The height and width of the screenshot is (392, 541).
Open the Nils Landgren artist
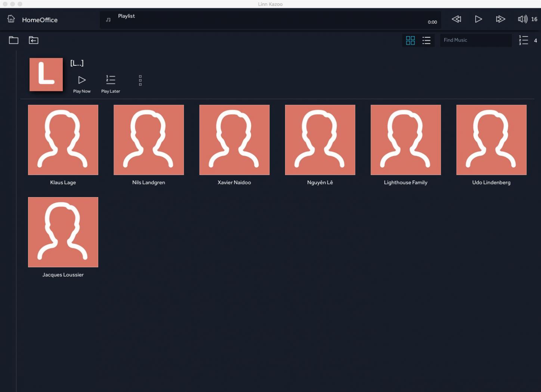coord(149,140)
